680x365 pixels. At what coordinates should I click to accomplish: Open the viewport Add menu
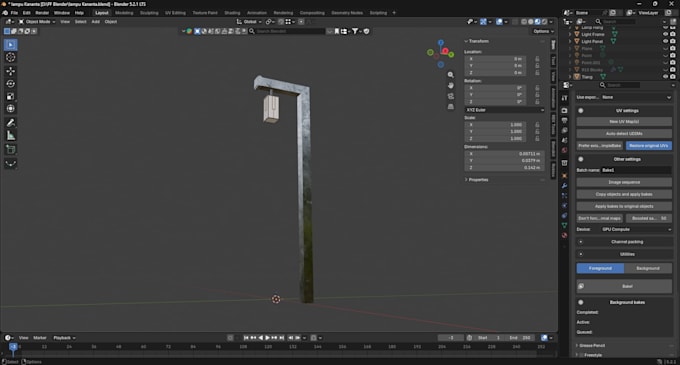coord(95,22)
